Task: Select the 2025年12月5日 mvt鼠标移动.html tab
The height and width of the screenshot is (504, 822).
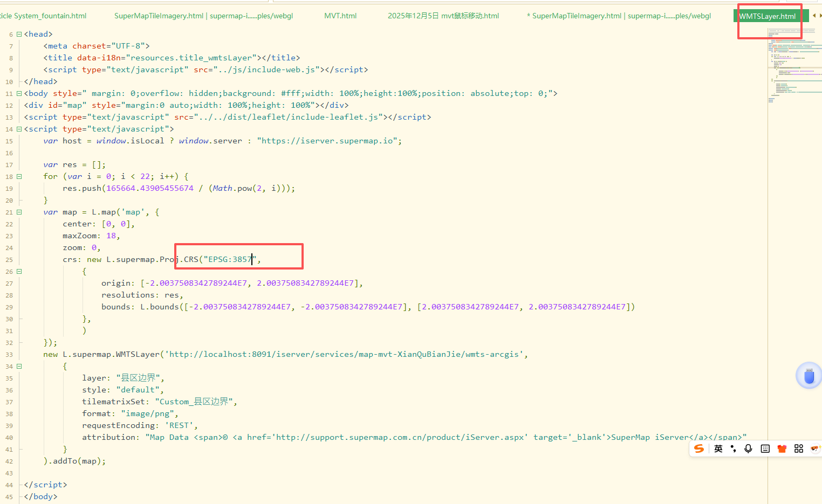Action: tap(443, 16)
